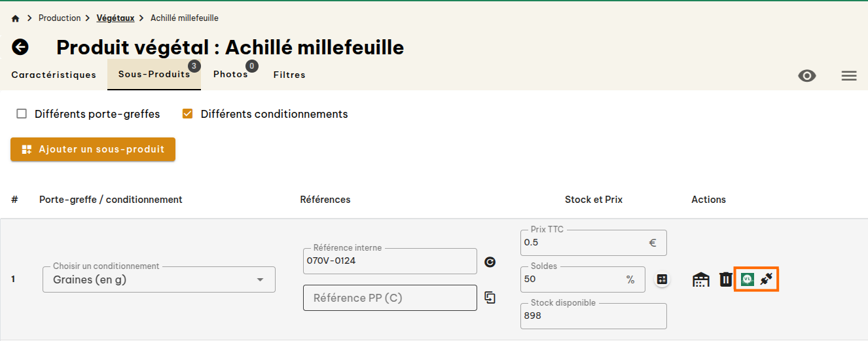Open the Photos tab

[x=230, y=75]
